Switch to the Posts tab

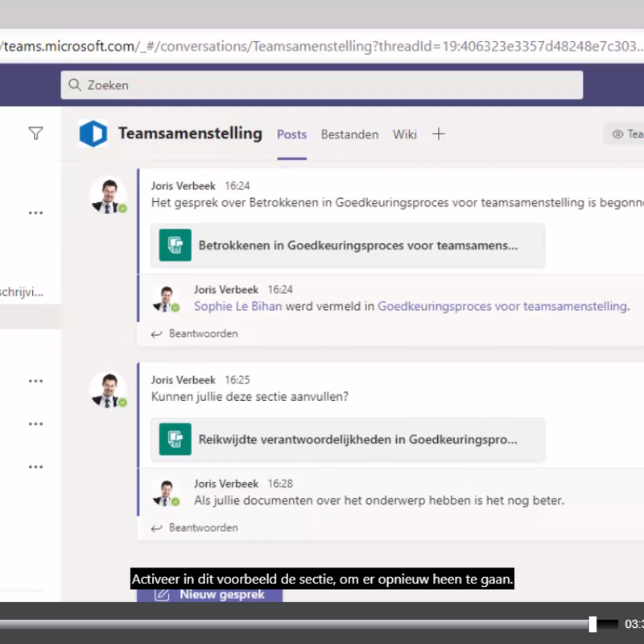291,134
